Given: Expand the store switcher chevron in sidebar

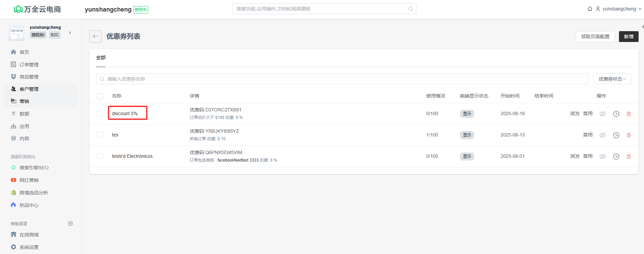Looking at the screenshot, I should pyautogui.click(x=70, y=33).
